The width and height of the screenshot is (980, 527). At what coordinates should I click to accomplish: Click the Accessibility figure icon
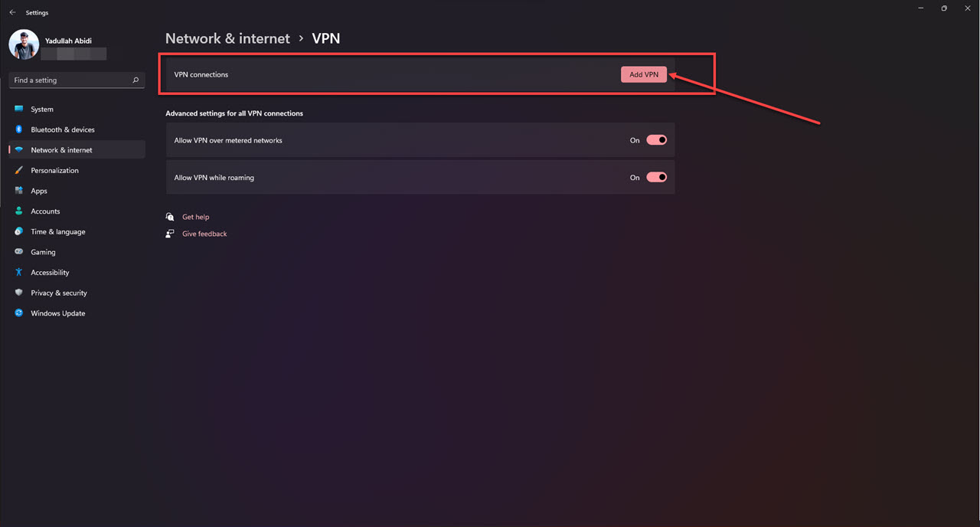[19, 273]
